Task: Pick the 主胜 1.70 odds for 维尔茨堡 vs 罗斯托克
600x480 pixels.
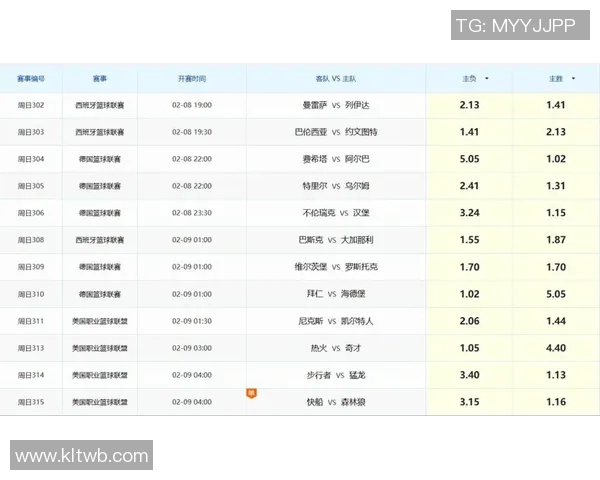Action: point(556,267)
